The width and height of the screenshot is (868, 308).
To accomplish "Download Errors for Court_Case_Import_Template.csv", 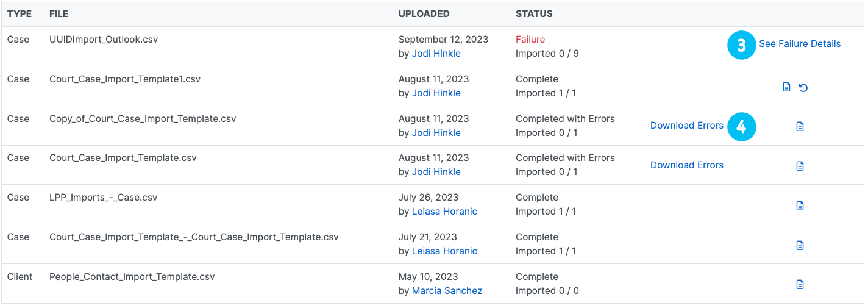I will point(686,165).
